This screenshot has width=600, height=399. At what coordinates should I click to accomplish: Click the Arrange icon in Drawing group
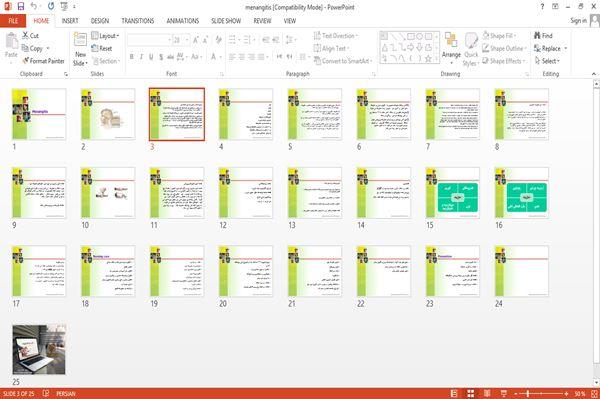451,40
